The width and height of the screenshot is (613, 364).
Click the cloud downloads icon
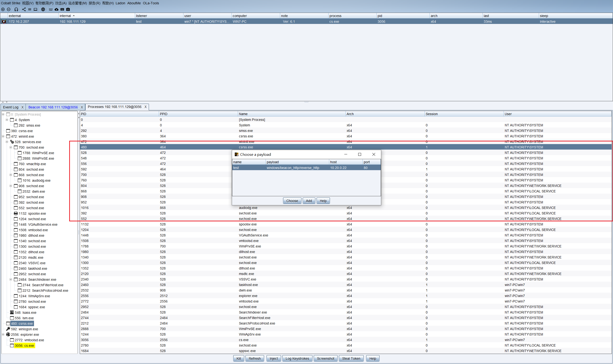pos(57,9)
